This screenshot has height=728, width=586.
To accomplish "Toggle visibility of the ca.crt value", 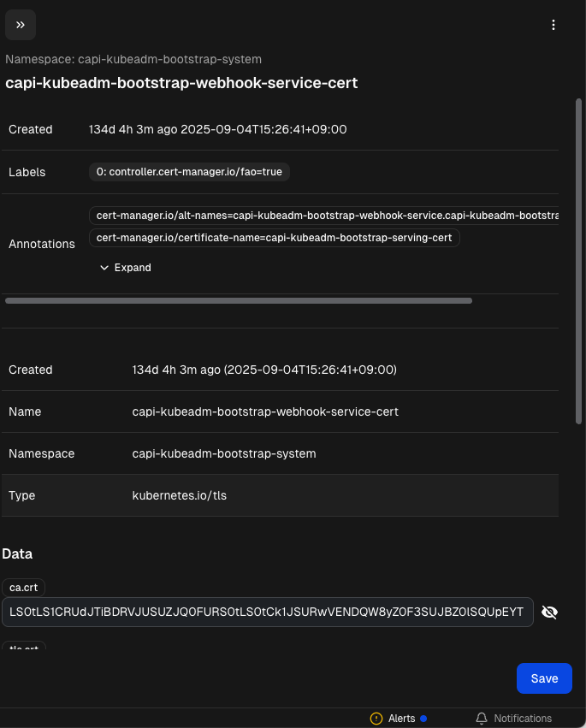I will [550, 612].
